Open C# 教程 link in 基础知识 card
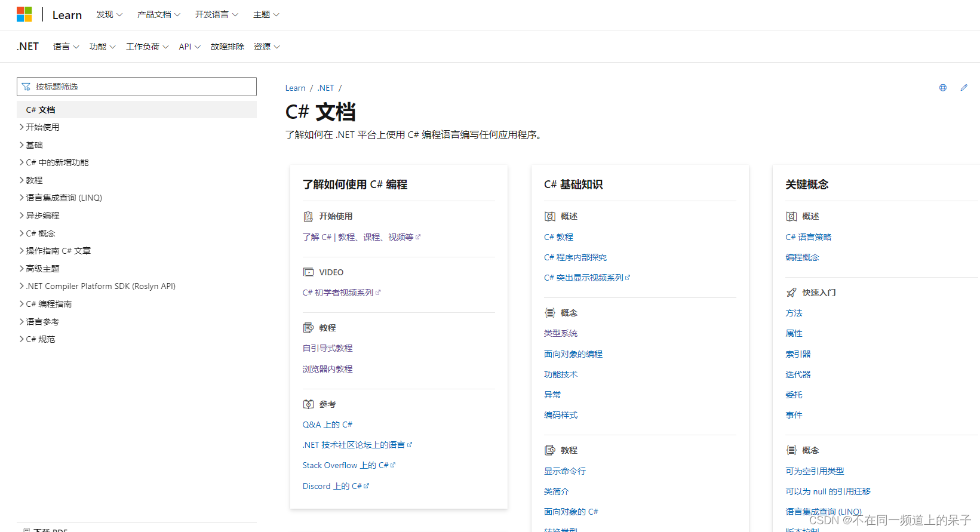Image resolution: width=980 pixels, height=532 pixels. tap(558, 237)
